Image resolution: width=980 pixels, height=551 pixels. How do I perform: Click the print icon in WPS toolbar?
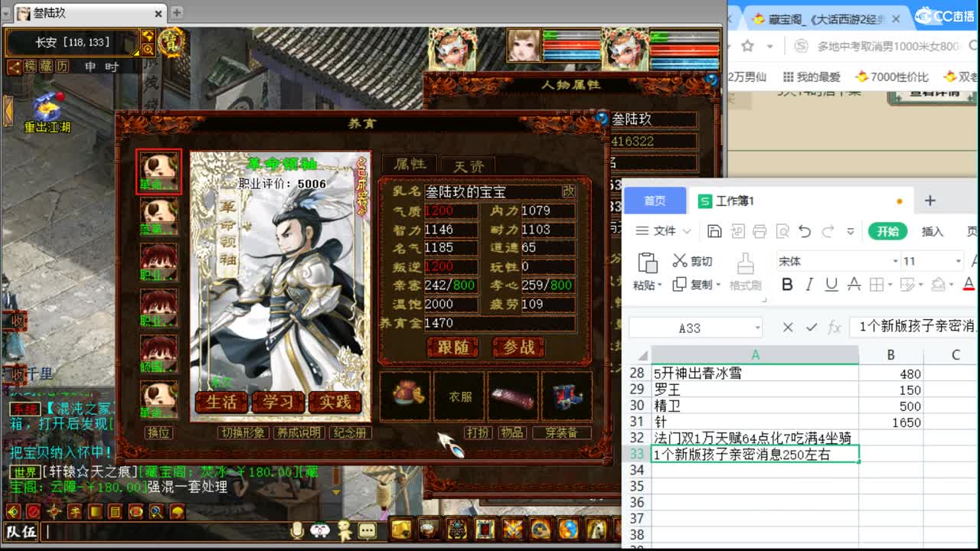pos(759,231)
